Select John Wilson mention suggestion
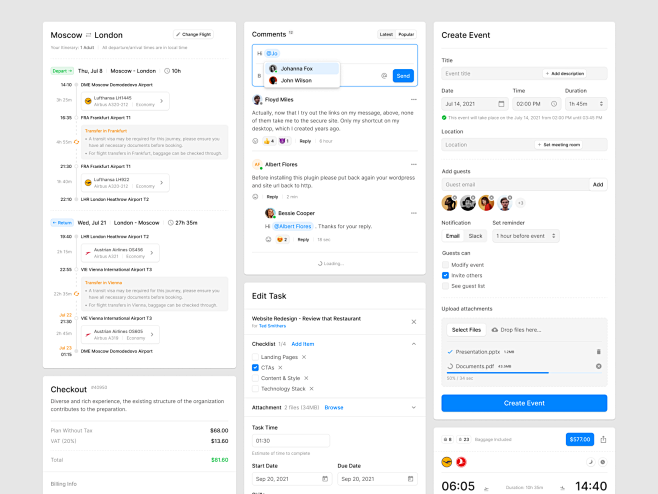 tap(302, 80)
